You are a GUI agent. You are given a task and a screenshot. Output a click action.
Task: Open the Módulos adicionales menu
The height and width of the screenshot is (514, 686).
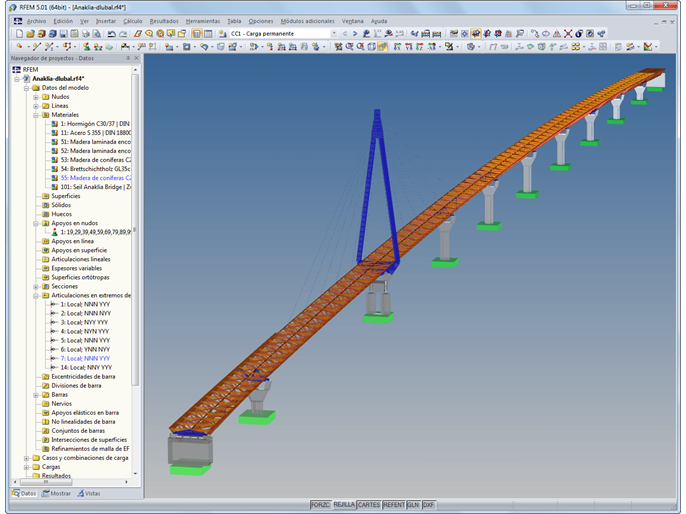pos(308,21)
